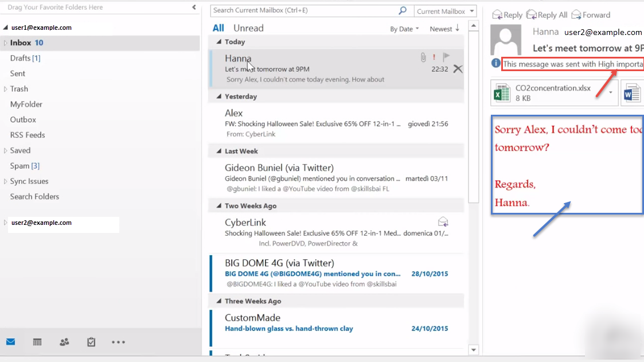Open the Tasks clipboard icon
644x362 pixels.
point(91,342)
